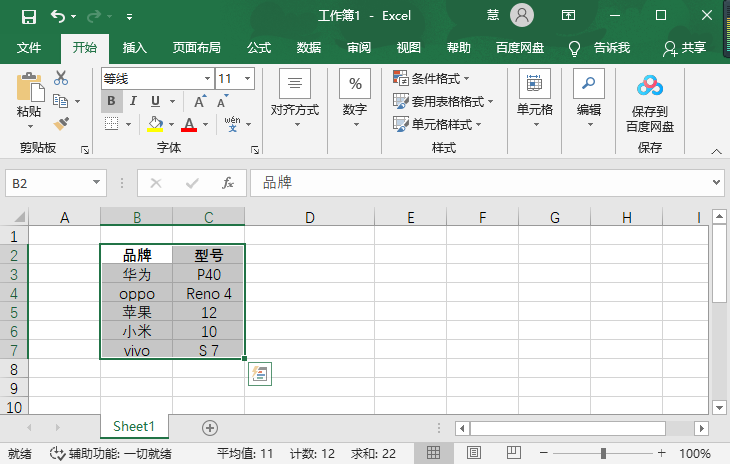This screenshot has height=464, width=730.
Task: Open the 视图 tab
Action: (x=408, y=47)
